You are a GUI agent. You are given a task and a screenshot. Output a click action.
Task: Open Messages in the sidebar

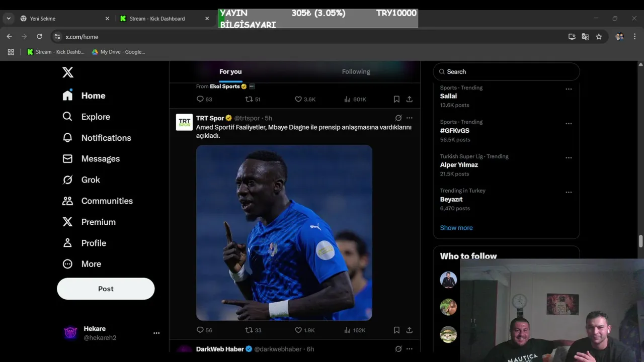(x=91, y=159)
